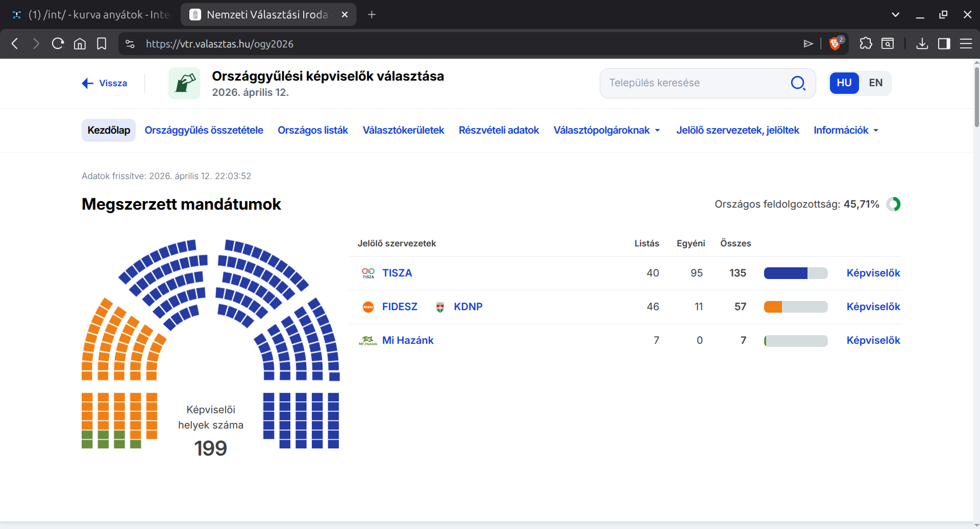This screenshot has width=980, height=529.
Task: Close the Nemzeti Választási Iroda tab
Action: (345, 15)
